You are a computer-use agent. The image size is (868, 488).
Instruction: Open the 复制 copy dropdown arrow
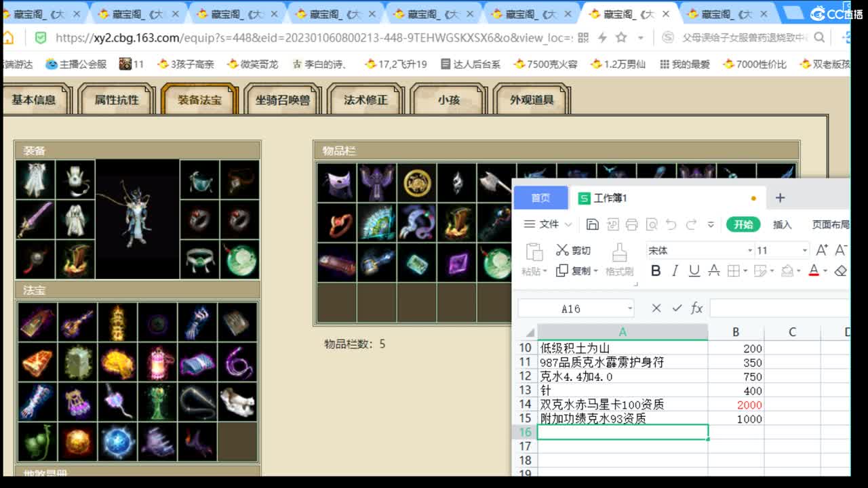[595, 271]
